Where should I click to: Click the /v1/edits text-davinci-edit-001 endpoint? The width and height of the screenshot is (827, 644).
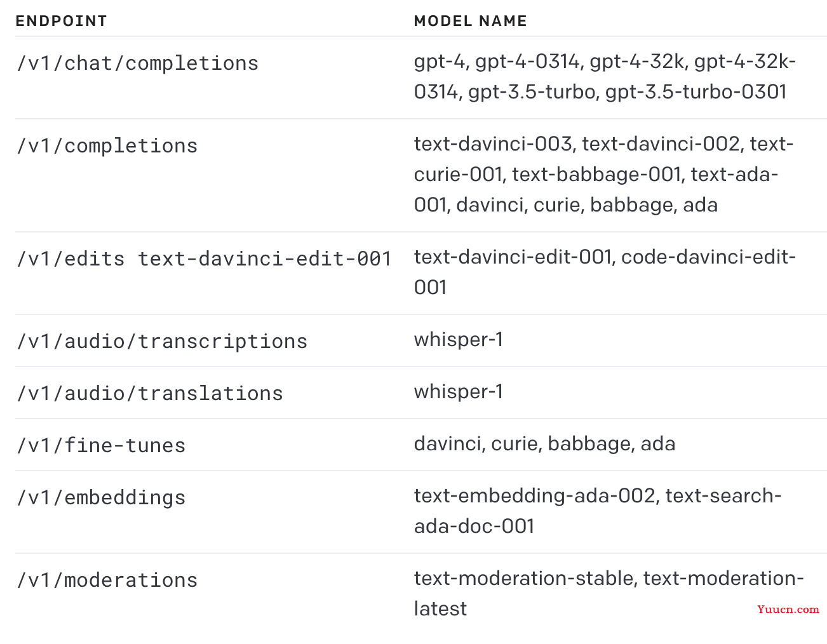[x=204, y=259]
